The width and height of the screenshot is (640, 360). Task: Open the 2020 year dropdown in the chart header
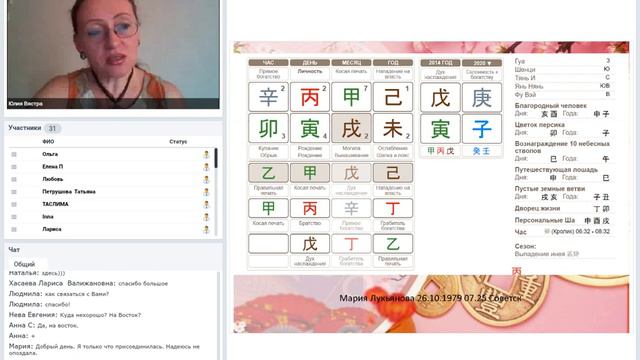tap(482, 63)
